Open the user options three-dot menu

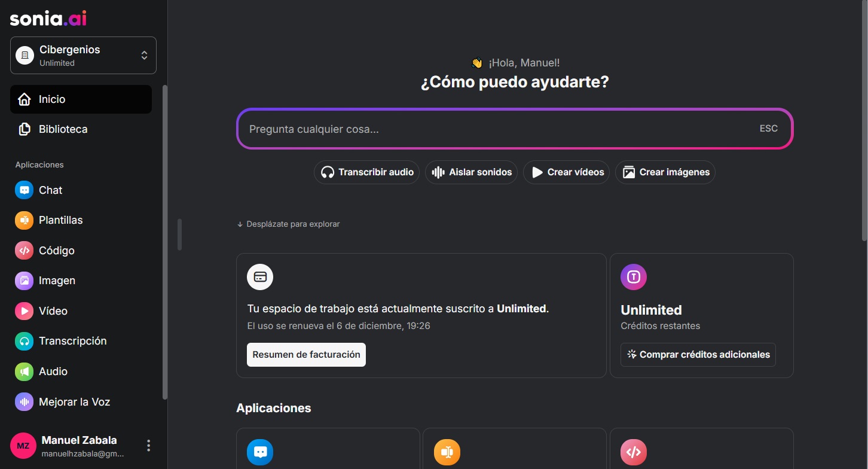(149, 446)
